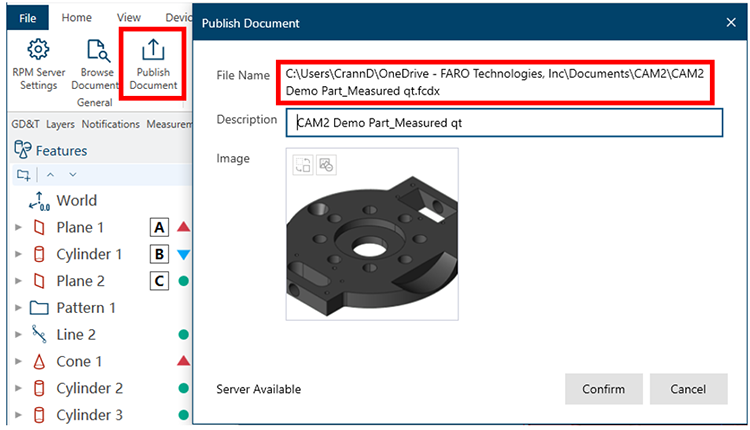
Task: Expand the Plane 1 feature node
Action: click(x=17, y=228)
